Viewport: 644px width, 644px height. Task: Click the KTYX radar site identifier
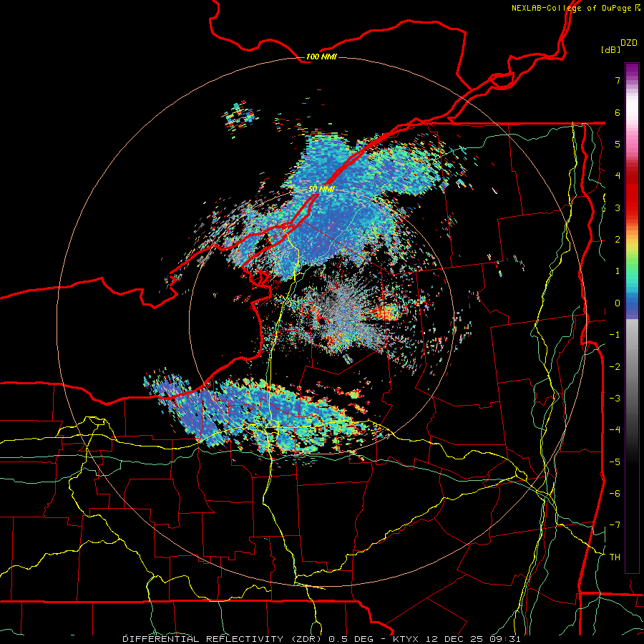point(406,639)
